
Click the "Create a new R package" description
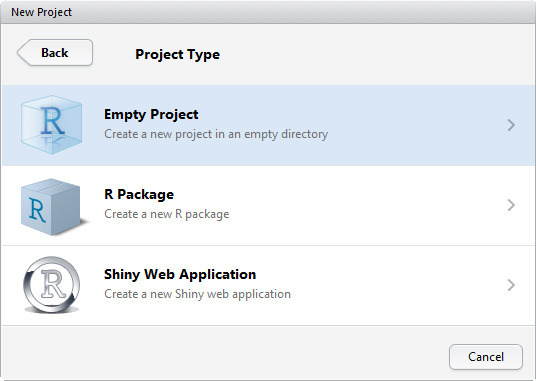[166, 214]
